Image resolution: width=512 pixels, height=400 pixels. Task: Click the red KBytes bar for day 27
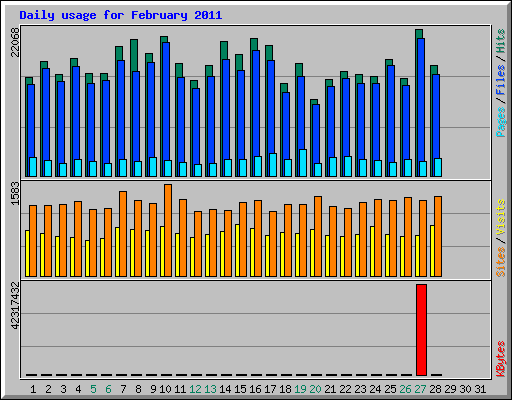(421, 330)
